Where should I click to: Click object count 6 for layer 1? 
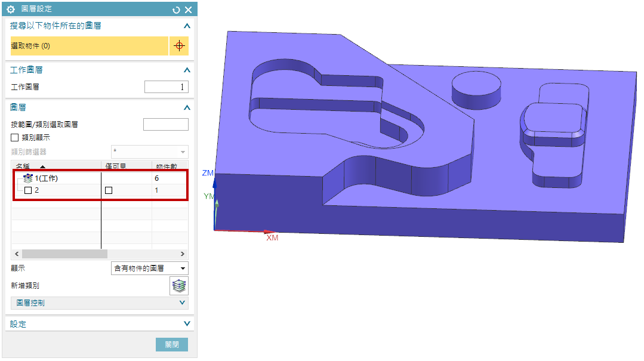pos(156,178)
